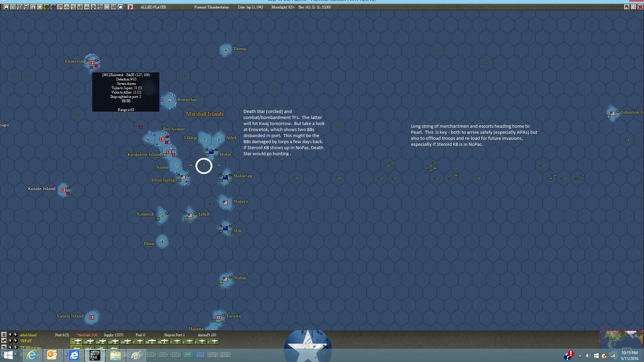Step to next task force after TF 289
The width and height of the screenshot is (644, 362).
[16, 347]
